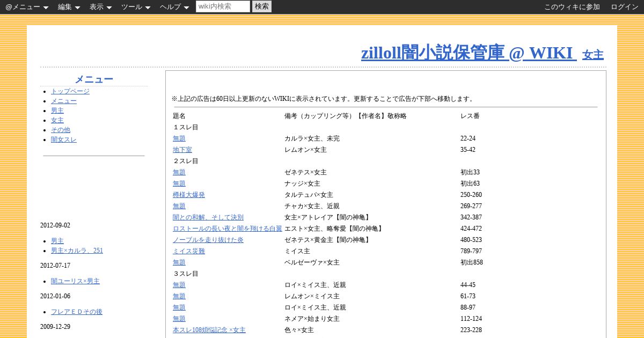Open 無題 entry for ネメア×始まり女主
The image size is (644, 338).
pos(179,319)
